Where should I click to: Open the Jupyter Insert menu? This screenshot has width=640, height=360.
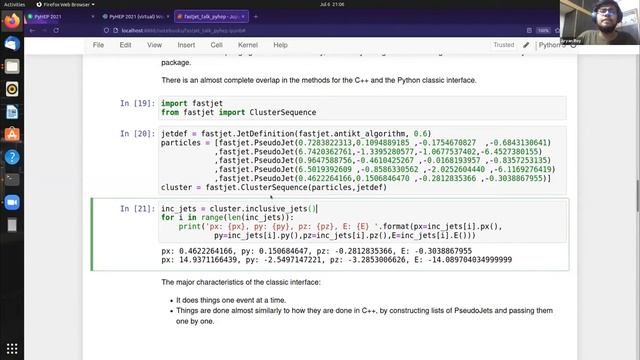pos(186,45)
